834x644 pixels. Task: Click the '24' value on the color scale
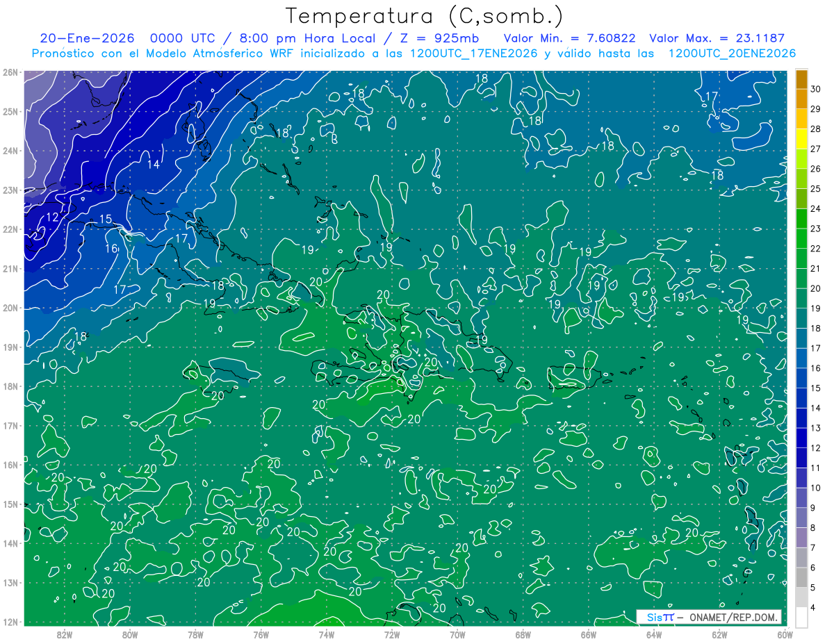(816, 208)
